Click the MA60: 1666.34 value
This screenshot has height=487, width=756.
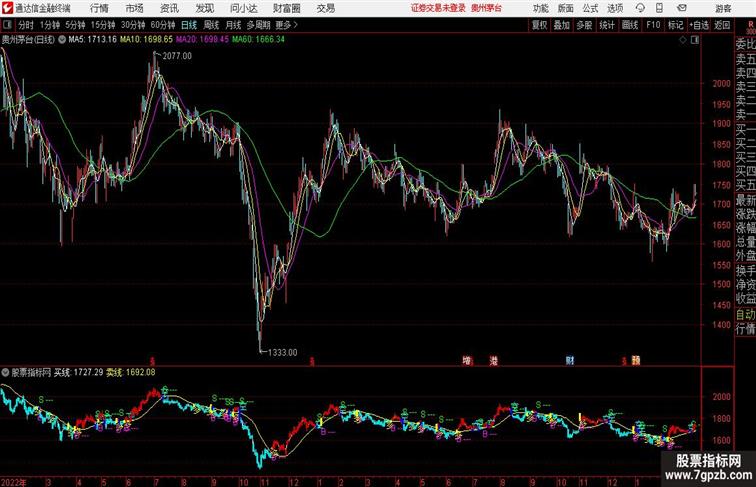(x=258, y=40)
